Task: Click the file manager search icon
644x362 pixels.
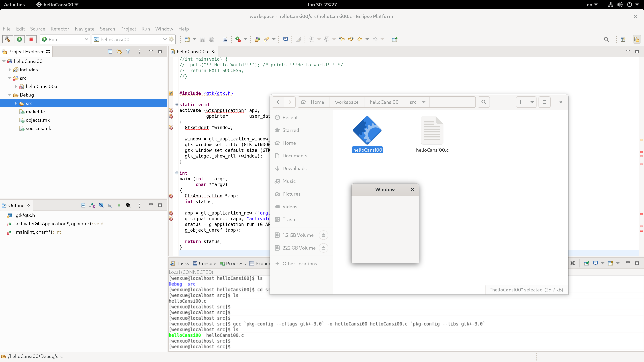Action: 484,102
